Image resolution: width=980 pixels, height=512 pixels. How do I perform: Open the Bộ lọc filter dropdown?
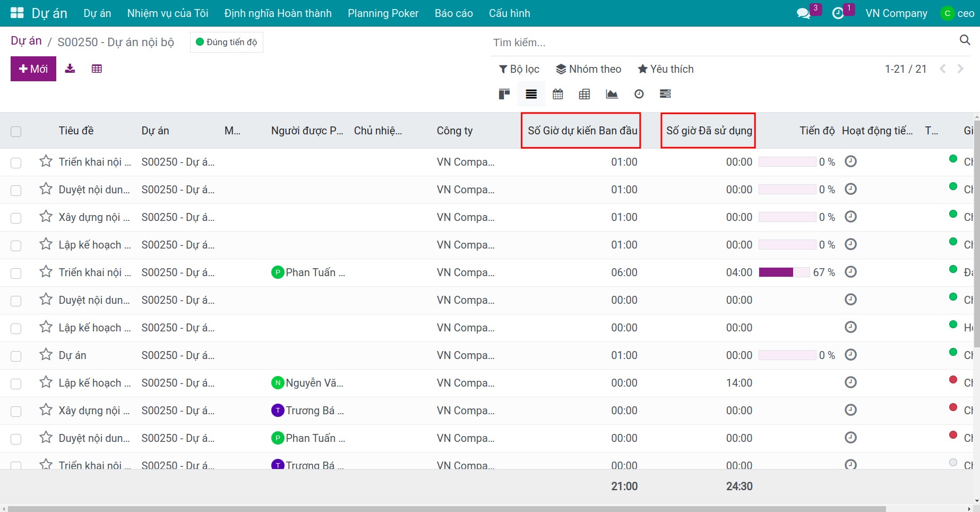click(x=519, y=69)
